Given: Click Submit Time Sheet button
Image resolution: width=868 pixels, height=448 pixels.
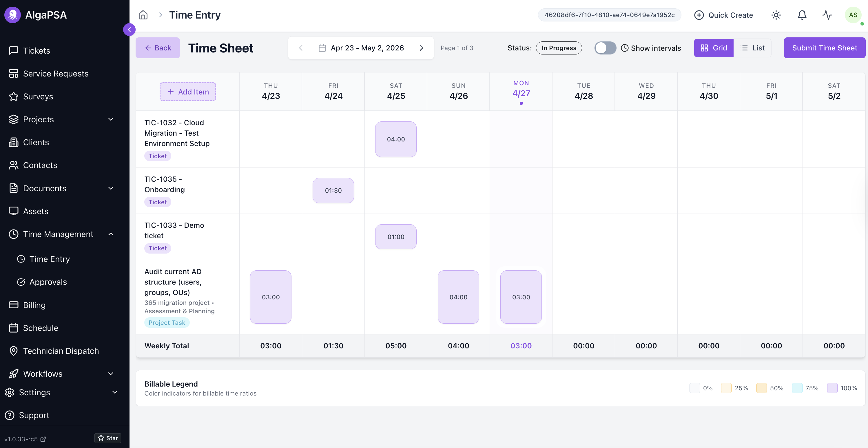Looking at the screenshot, I should tap(824, 48).
